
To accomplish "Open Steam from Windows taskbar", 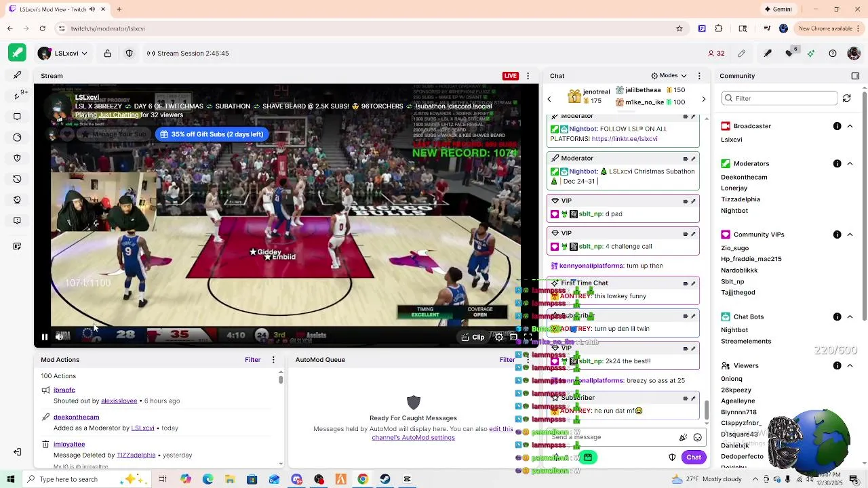I will 385,479.
